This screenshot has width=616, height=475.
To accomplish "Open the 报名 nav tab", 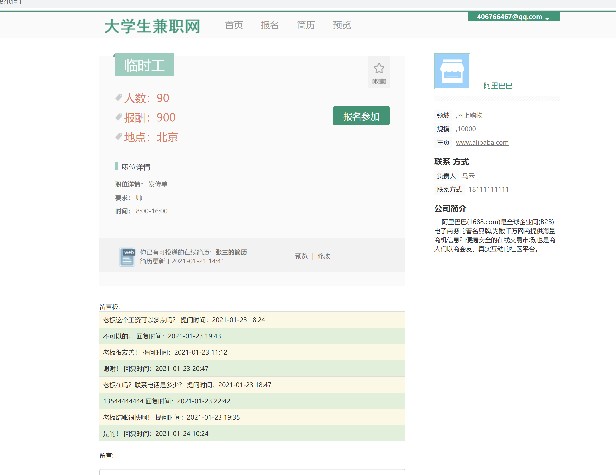I will 270,26.
